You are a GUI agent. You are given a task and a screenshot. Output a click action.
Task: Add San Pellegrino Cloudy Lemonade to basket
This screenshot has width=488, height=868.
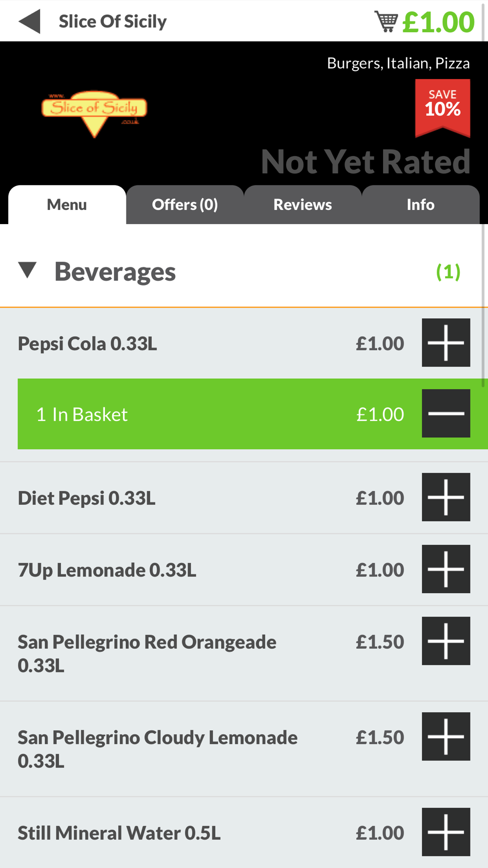click(446, 737)
